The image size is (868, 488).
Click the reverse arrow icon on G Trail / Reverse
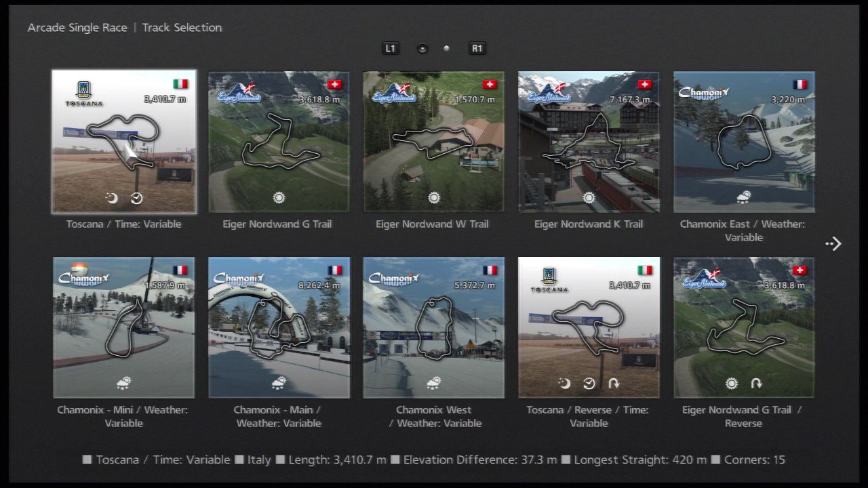(x=756, y=384)
